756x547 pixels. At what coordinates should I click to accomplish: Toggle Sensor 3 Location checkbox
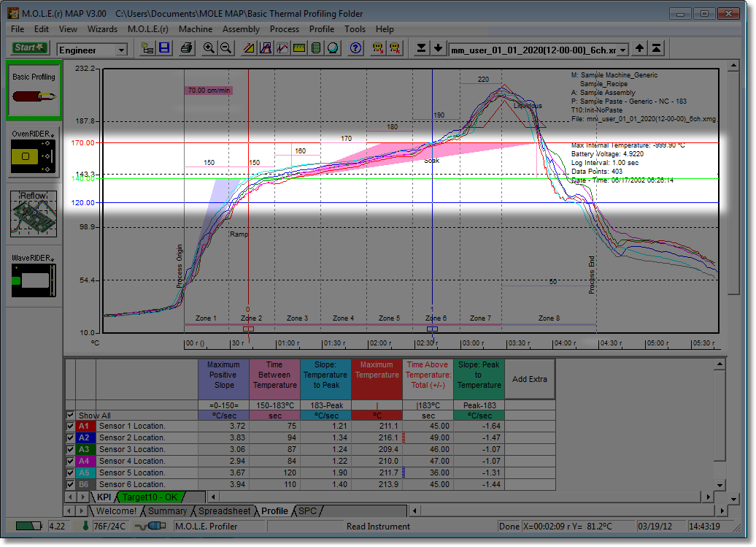click(x=70, y=449)
